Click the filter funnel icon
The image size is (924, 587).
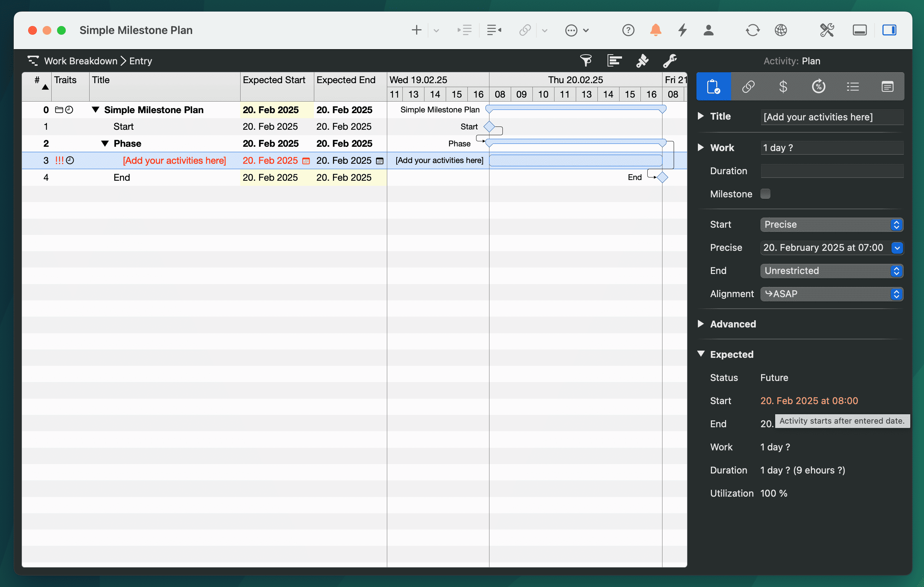pos(586,61)
